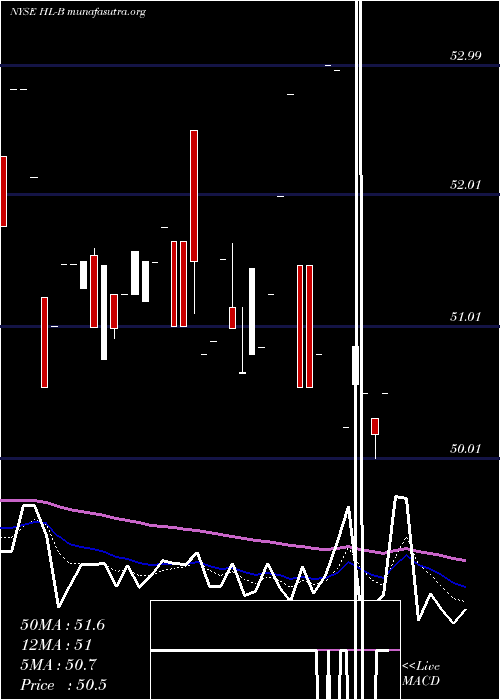Select the small red candle near 50.01
Viewport: 500px width, 700px height.
pos(375,426)
